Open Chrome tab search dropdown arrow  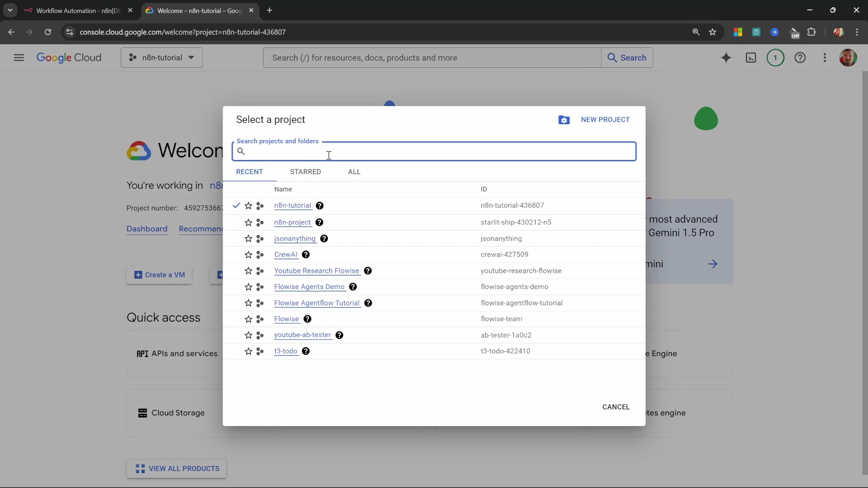10,10
